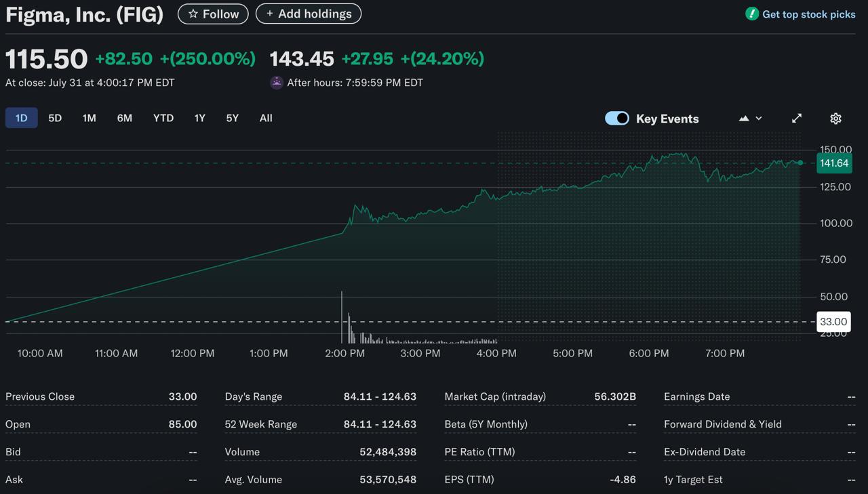The image size is (868, 494).
Task: Show the All time chart range
Action: tap(266, 118)
